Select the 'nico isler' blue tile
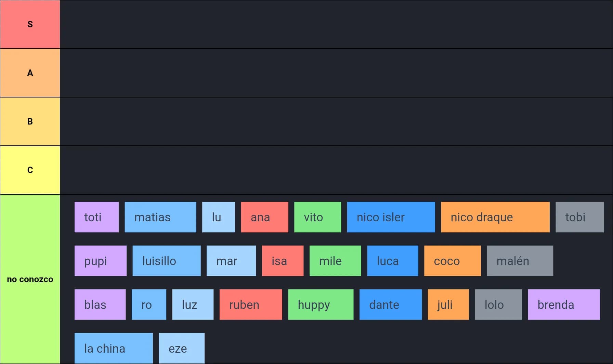613x364 pixels. tap(391, 217)
